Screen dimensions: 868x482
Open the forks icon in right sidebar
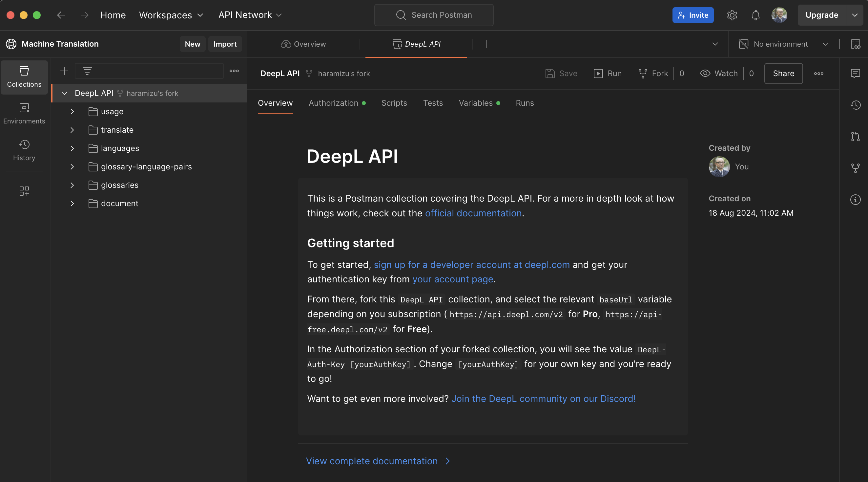pos(855,168)
